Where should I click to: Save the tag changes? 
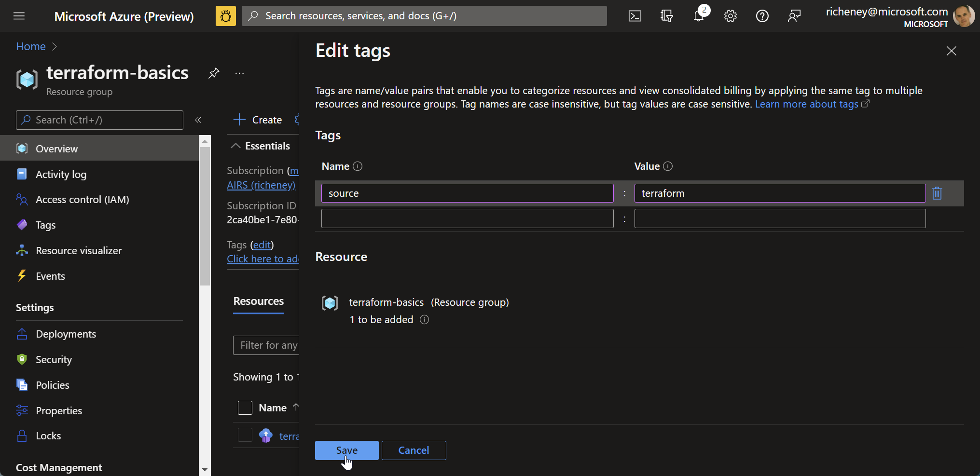coord(346,450)
